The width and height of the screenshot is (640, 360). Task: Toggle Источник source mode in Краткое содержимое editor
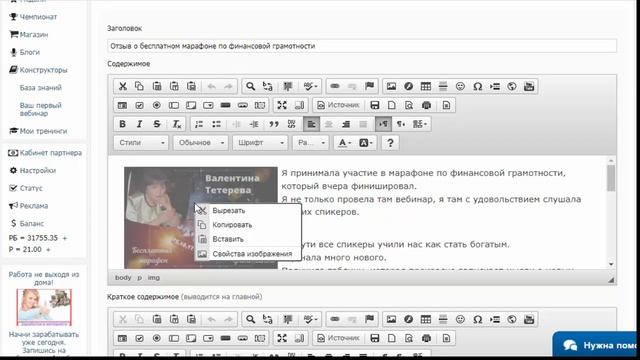click(338, 338)
